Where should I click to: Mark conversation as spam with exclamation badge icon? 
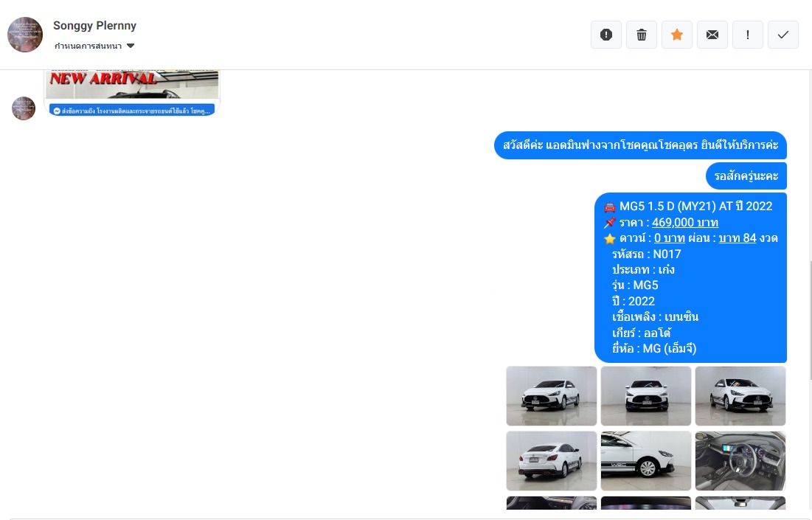(x=606, y=35)
